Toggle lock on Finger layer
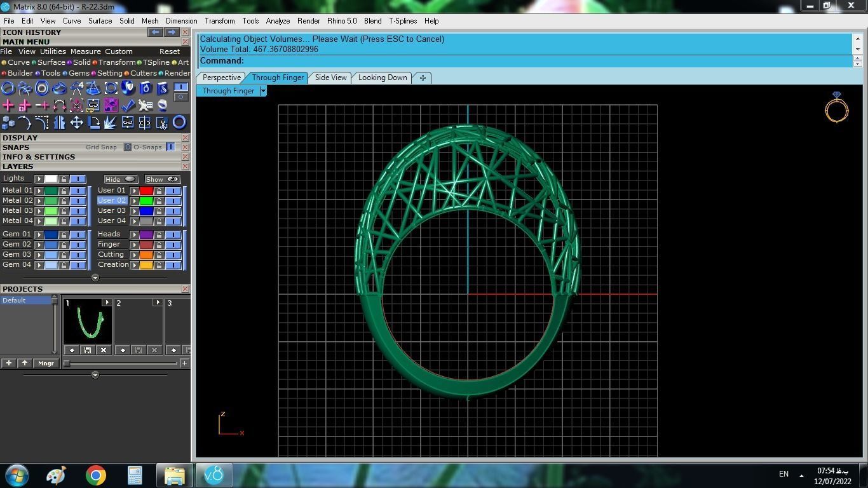Viewport: 868px width, 488px height. pyautogui.click(x=159, y=244)
